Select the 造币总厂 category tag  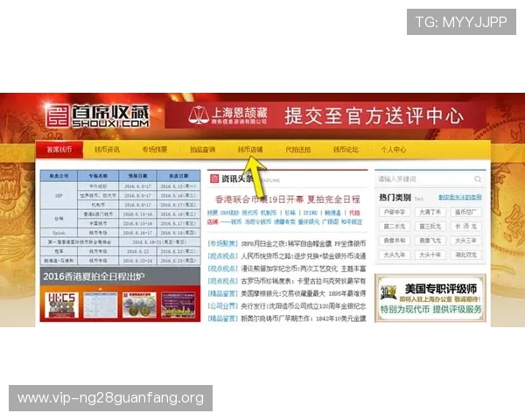[x=465, y=213]
